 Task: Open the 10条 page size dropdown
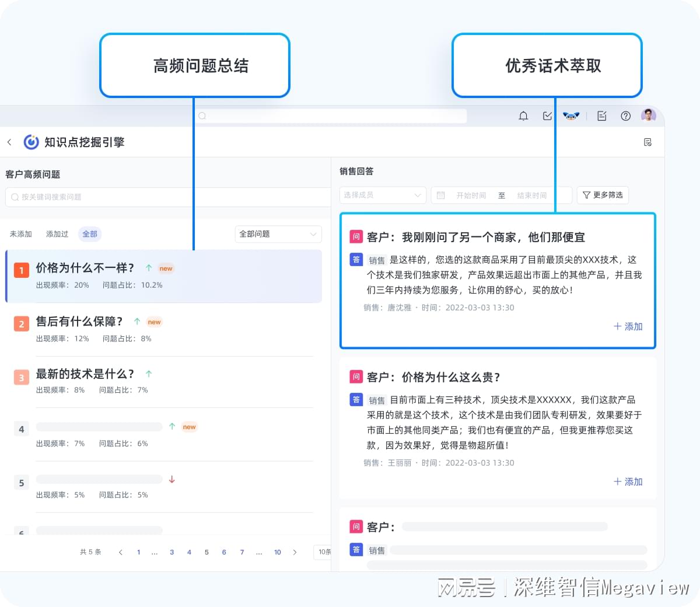point(324,552)
